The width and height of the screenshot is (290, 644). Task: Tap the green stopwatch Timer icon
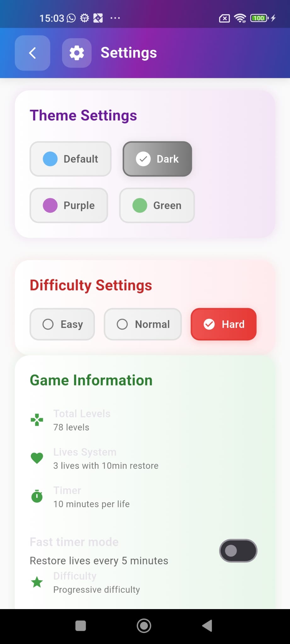[37, 496]
